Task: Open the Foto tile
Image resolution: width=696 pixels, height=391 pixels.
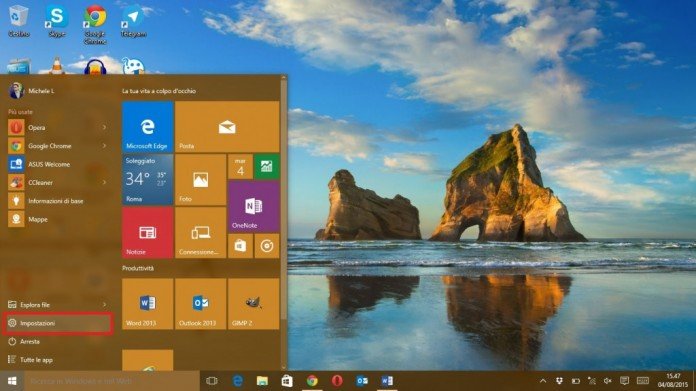Action: point(201,180)
